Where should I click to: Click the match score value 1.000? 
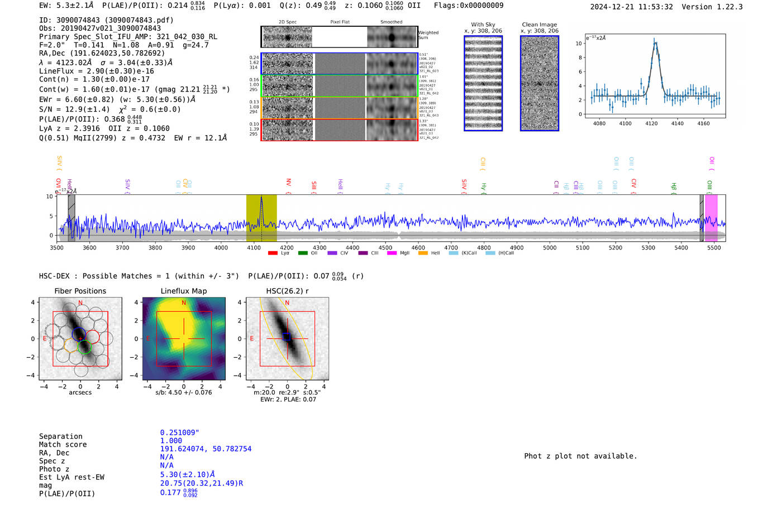(x=171, y=441)
